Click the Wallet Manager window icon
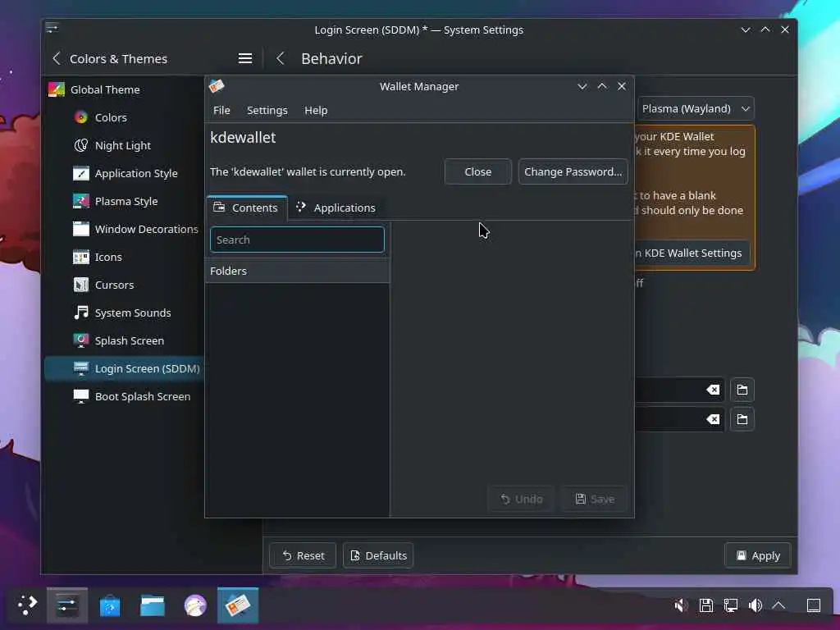This screenshot has width=840, height=630. click(217, 85)
